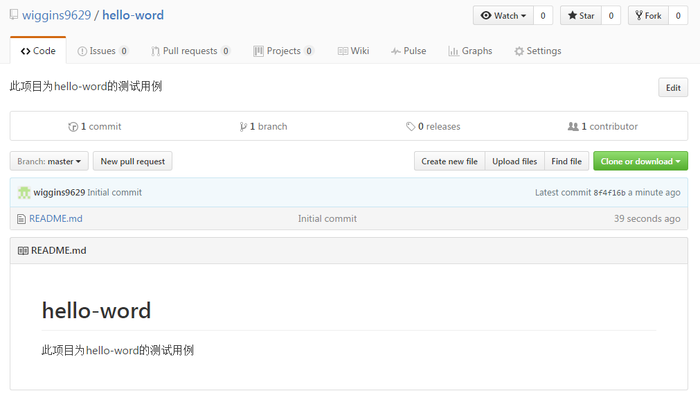This screenshot has width=700, height=400.
Task: Click the file icon beside README.md row
Action: pyautogui.click(x=21, y=219)
